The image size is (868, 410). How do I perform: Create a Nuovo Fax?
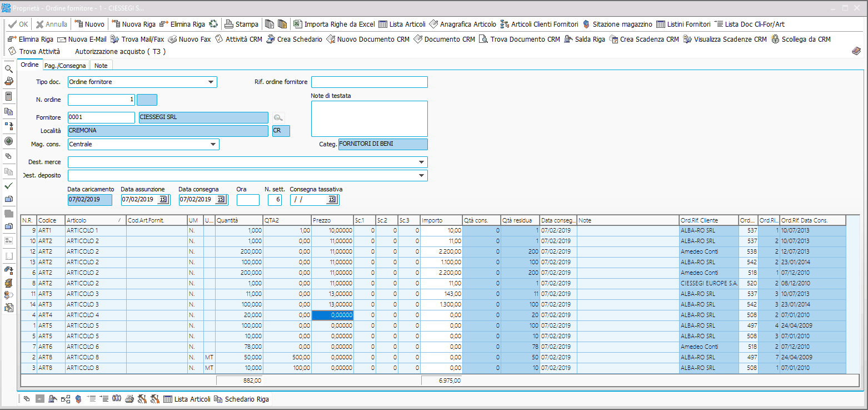[x=189, y=39]
